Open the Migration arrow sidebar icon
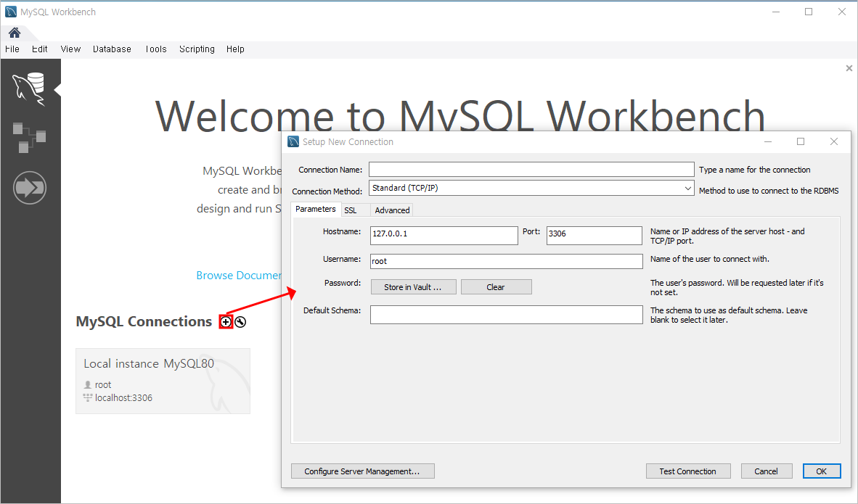The image size is (858, 504). pyautogui.click(x=30, y=188)
